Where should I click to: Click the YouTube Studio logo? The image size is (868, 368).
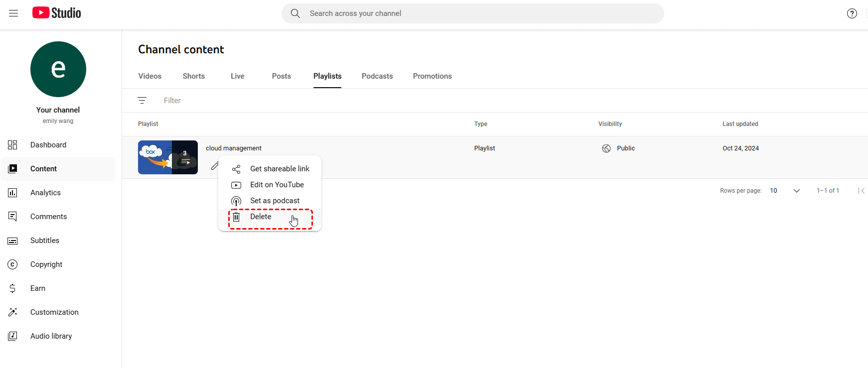tap(57, 13)
